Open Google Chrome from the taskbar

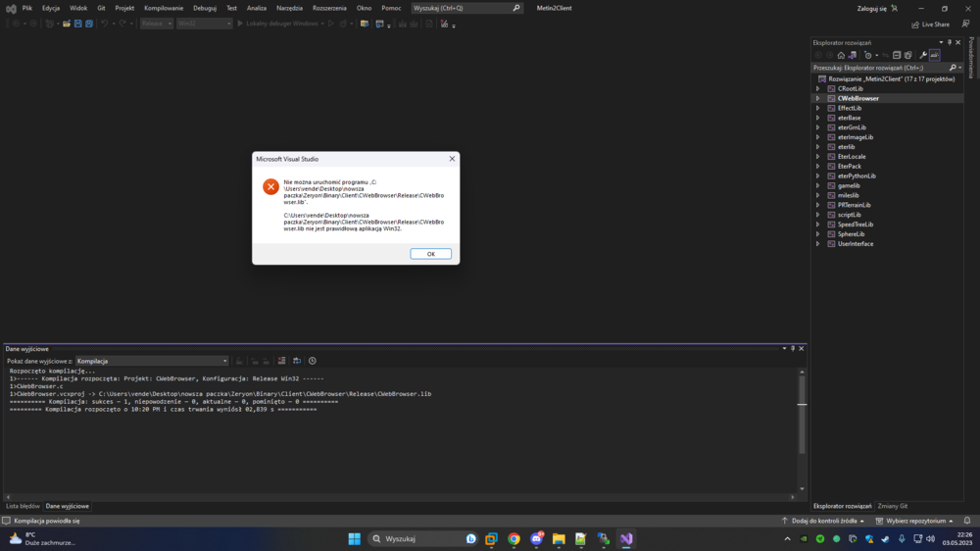pos(514,538)
